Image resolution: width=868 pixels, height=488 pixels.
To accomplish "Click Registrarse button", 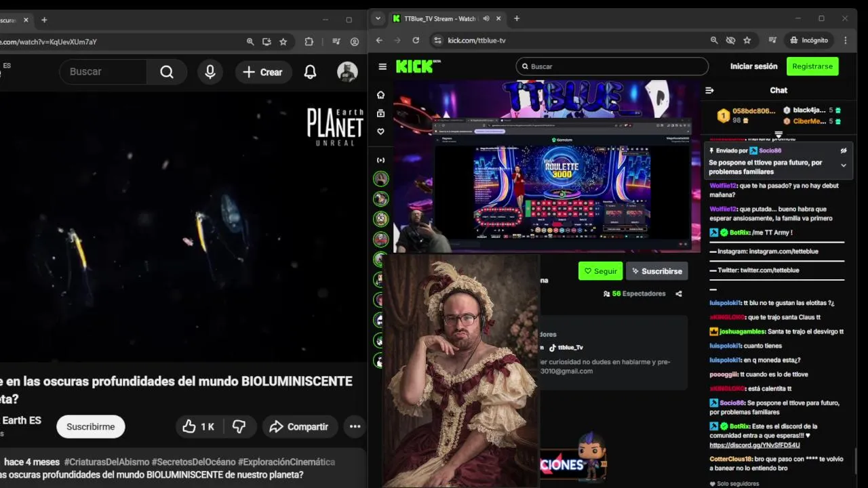I will click(812, 66).
